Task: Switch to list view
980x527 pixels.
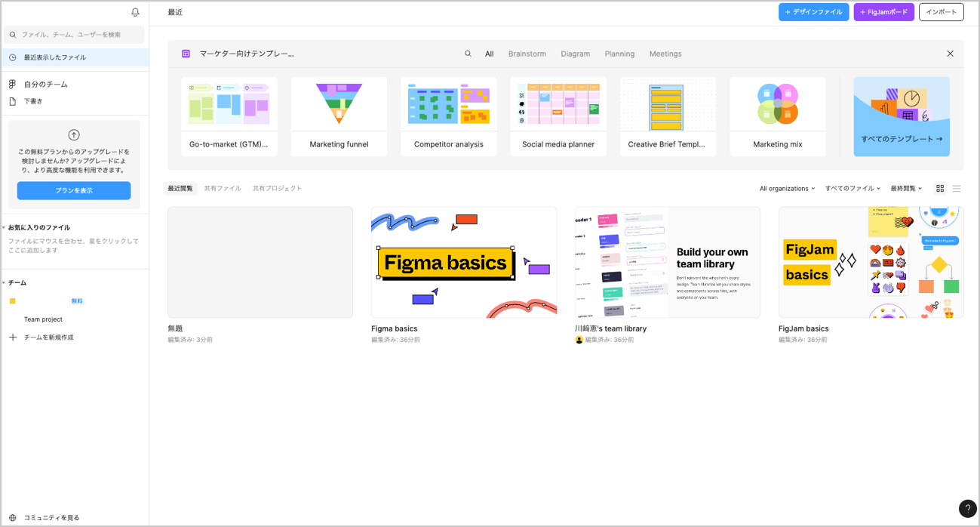Action: point(957,189)
